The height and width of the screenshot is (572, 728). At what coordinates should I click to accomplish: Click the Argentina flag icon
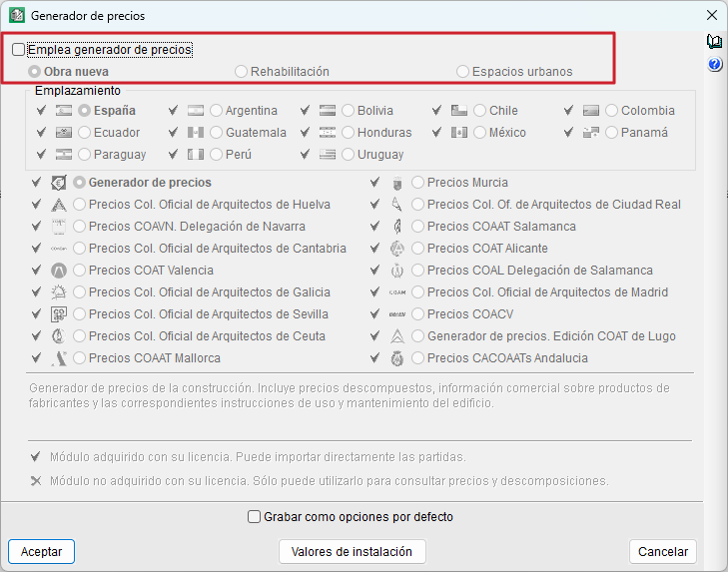click(x=196, y=111)
